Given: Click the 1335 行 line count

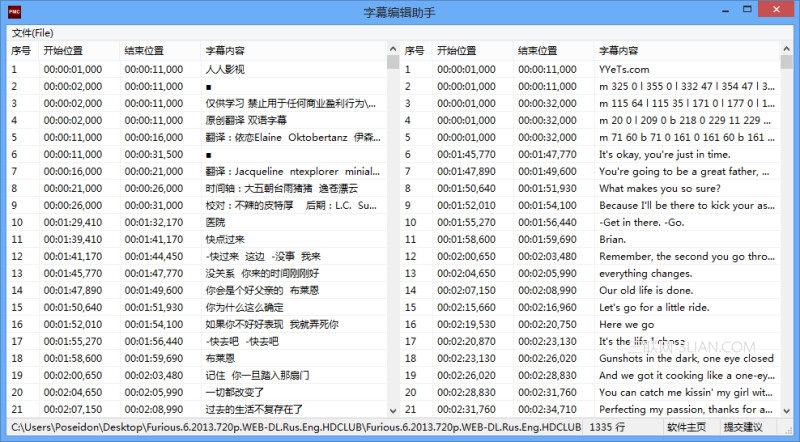Looking at the screenshot, I should (x=607, y=427).
